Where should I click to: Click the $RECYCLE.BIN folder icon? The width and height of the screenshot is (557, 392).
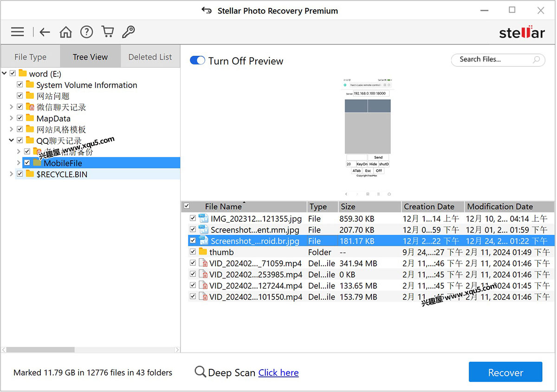click(30, 174)
